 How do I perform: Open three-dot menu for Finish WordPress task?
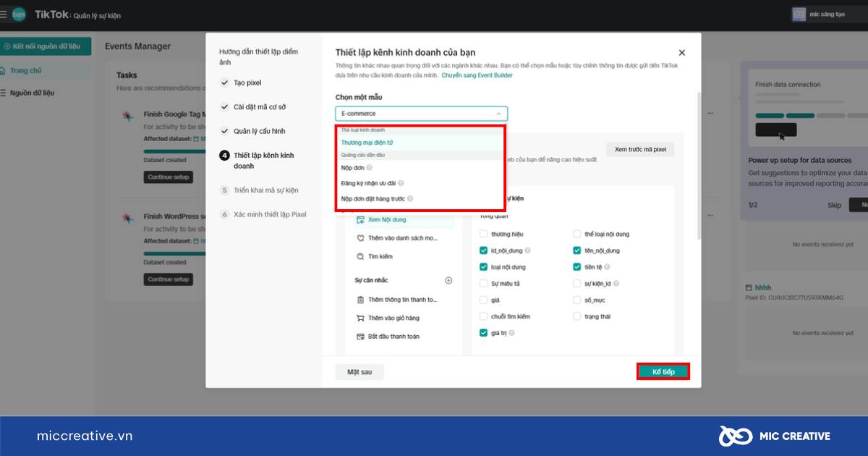pyautogui.click(x=711, y=216)
